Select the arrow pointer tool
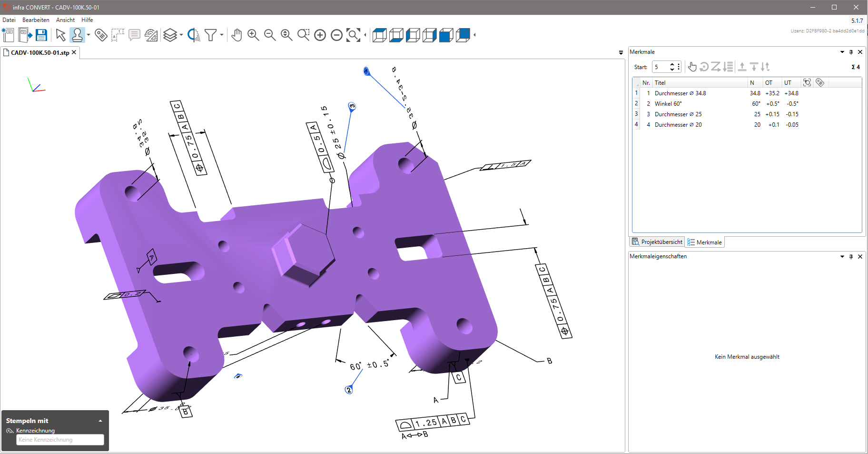The image size is (868, 454). point(60,35)
